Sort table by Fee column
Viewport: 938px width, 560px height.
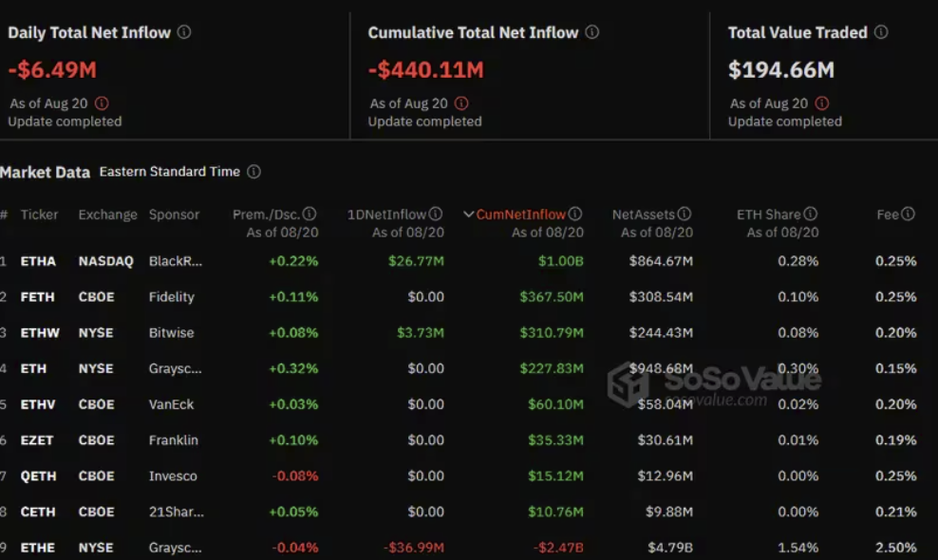click(888, 215)
